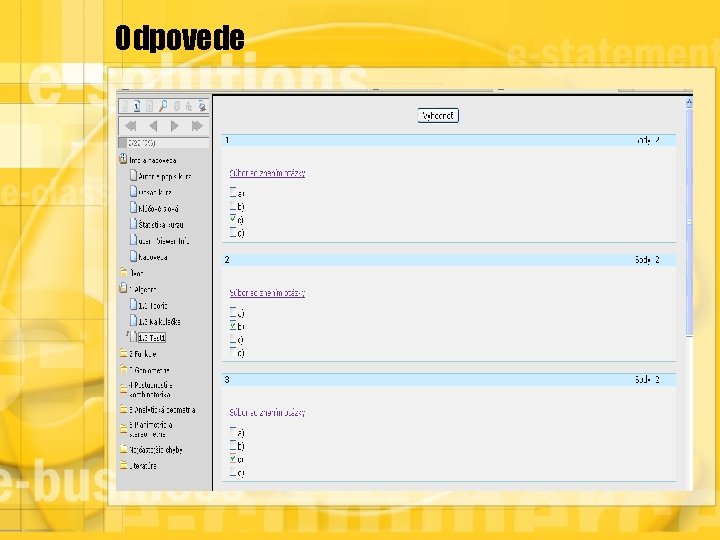Click the page icon beside 1.1 Teória
The height and width of the screenshot is (540, 720).
133,305
